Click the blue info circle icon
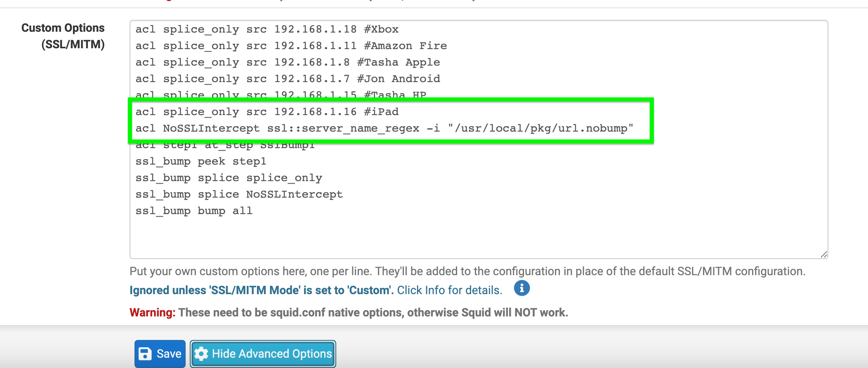Viewport: 868px width, 368px height. tap(521, 288)
